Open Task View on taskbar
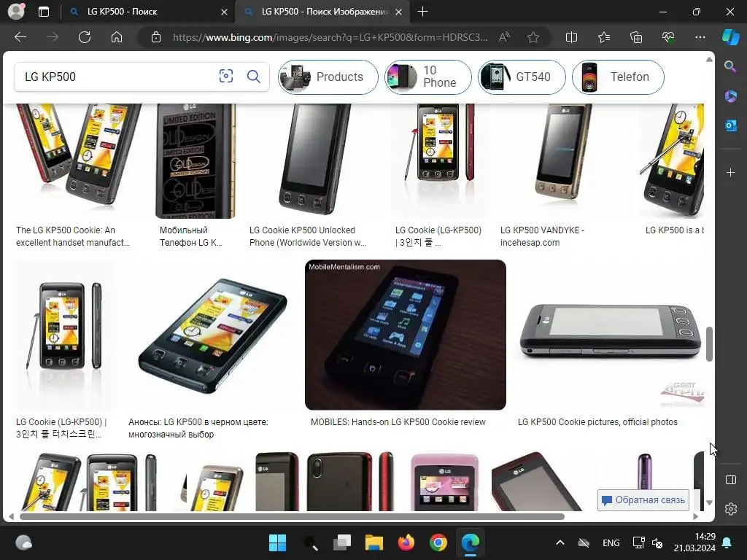 (x=342, y=542)
